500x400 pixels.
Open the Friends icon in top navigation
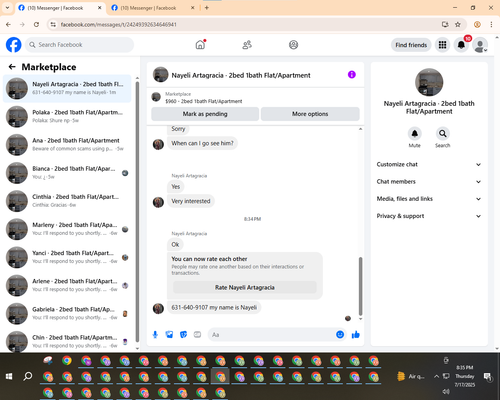247,45
